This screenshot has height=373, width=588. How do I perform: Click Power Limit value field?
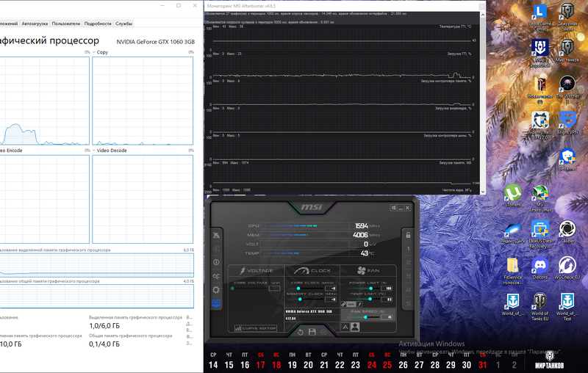click(x=387, y=289)
